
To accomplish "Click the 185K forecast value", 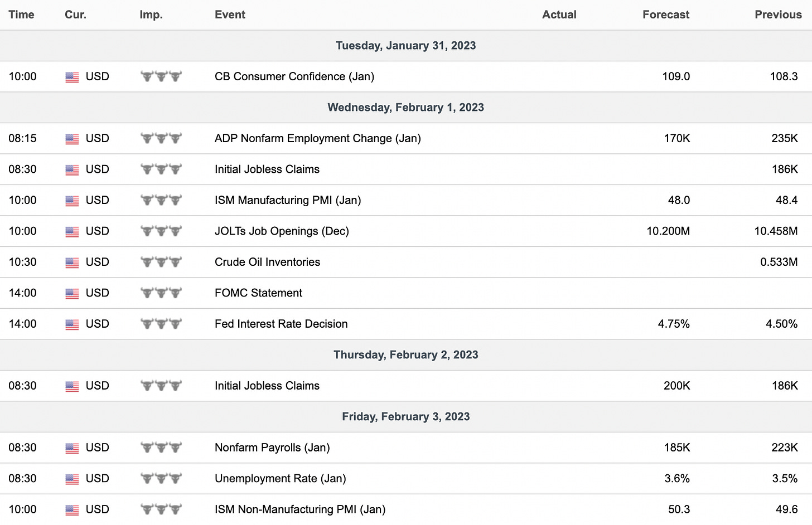I will pyautogui.click(x=677, y=448).
